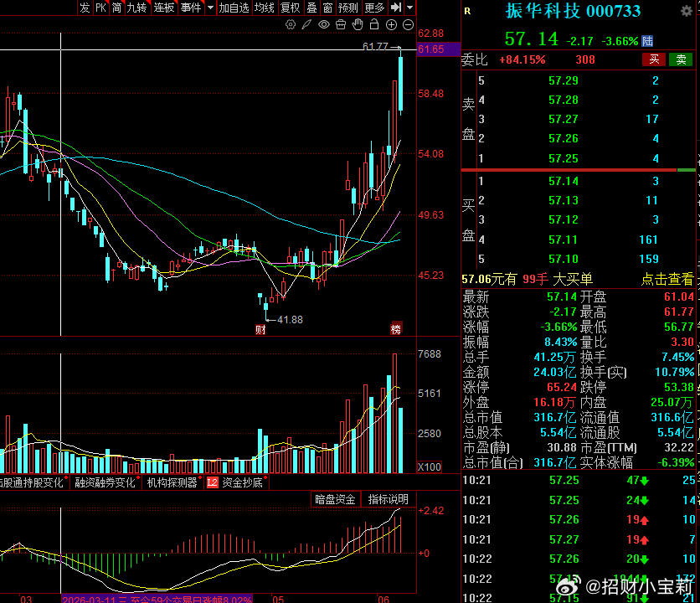Zoom in with the plus icon
The image size is (700, 603).
392,25
